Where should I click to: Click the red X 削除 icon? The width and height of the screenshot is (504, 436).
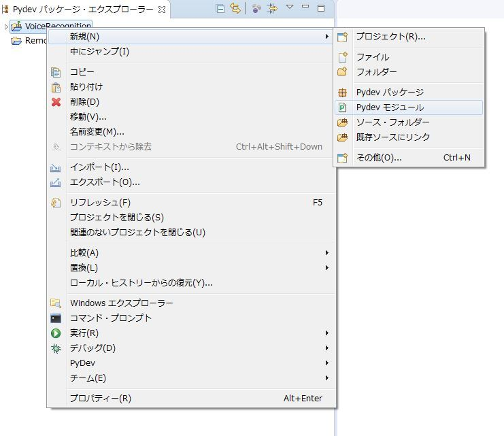point(56,102)
